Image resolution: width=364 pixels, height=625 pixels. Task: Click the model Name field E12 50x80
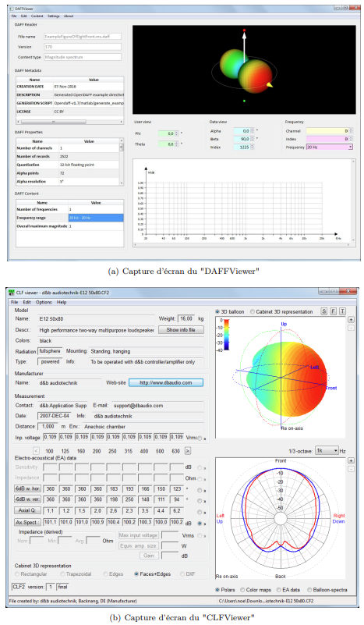96,319
